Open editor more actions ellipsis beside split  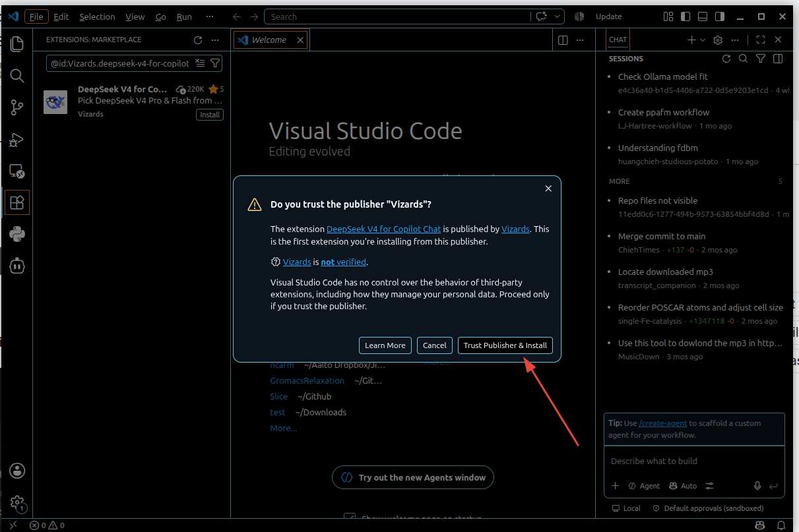[580, 40]
